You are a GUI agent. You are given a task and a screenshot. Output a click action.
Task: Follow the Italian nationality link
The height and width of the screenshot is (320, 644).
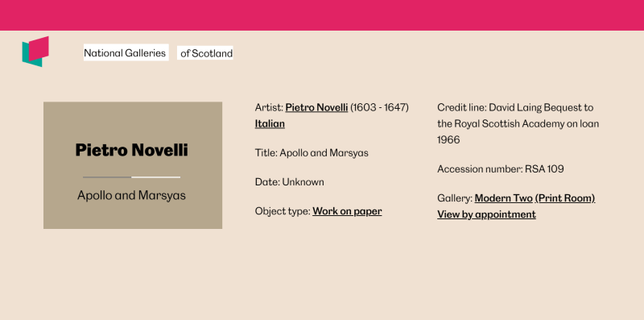click(270, 124)
